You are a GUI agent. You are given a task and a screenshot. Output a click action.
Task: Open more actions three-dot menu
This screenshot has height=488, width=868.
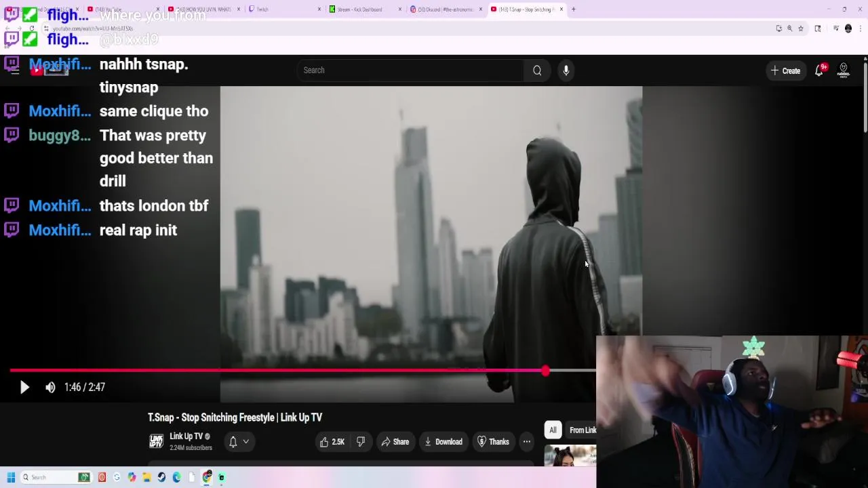point(526,442)
